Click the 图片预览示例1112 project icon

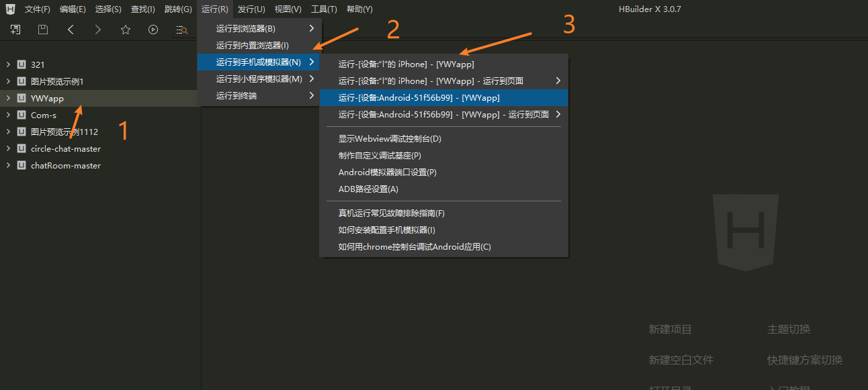pos(21,132)
